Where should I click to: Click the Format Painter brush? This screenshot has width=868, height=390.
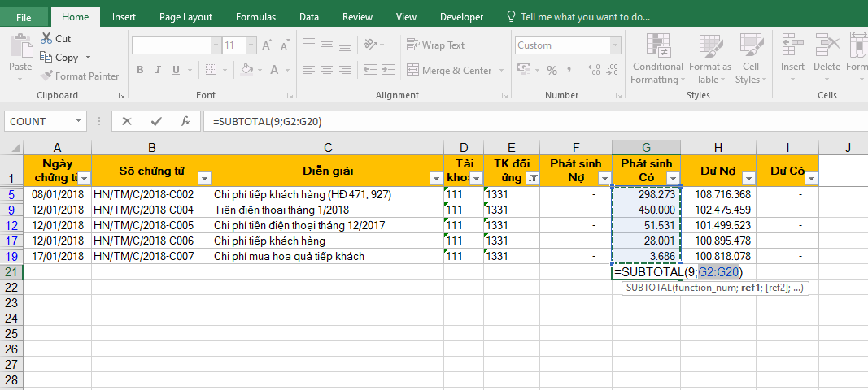pyautogui.click(x=47, y=76)
